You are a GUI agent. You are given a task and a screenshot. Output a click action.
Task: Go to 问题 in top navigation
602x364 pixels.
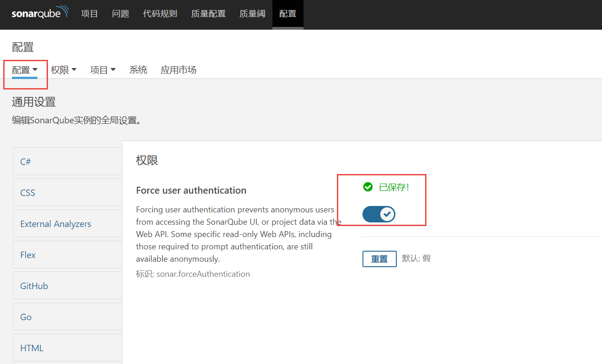point(120,14)
